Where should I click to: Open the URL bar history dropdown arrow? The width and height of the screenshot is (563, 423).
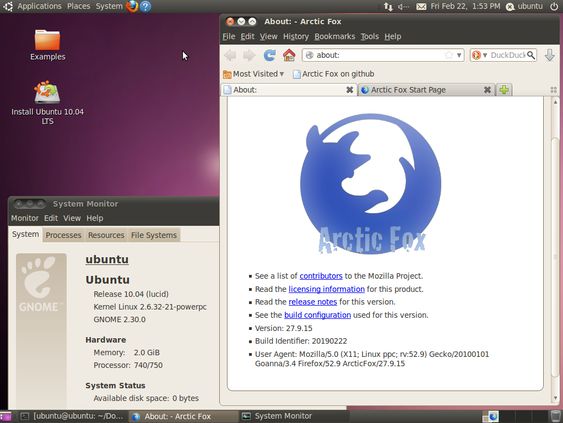[x=459, y=55]
